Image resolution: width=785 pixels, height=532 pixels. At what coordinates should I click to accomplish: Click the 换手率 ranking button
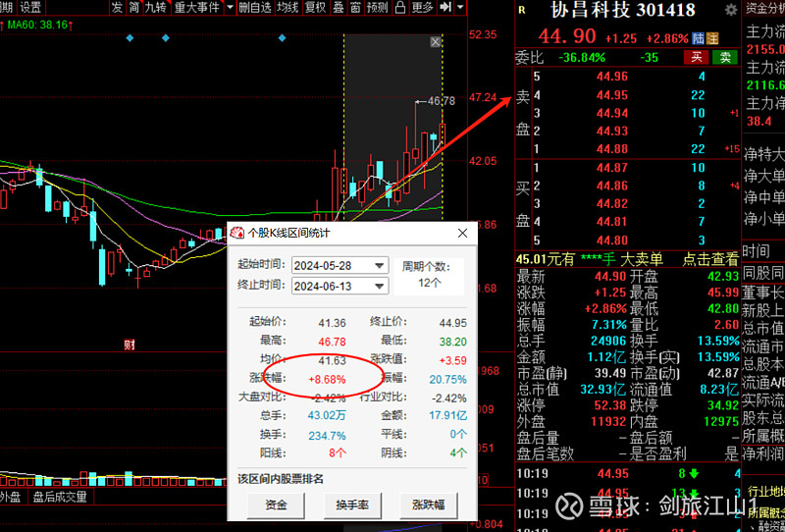(x=352, y=505)
